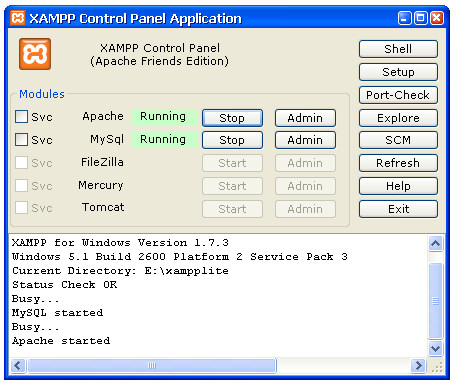
Task: Click the Modules group label
Action: click(x=42, y=94)
